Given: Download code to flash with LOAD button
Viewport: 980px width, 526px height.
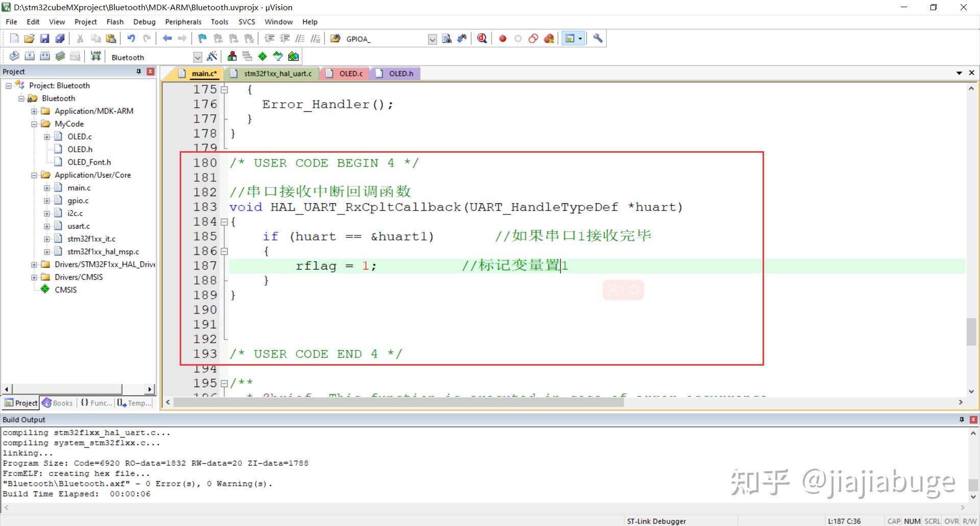Looking at the screenshot, I should [95, 57].
